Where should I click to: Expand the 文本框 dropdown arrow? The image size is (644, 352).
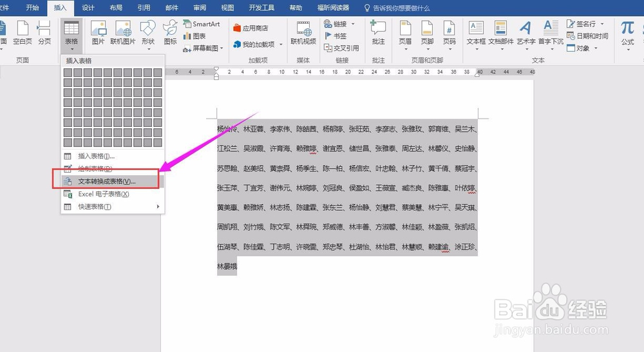pyautogui.click(x=477, y=50)
